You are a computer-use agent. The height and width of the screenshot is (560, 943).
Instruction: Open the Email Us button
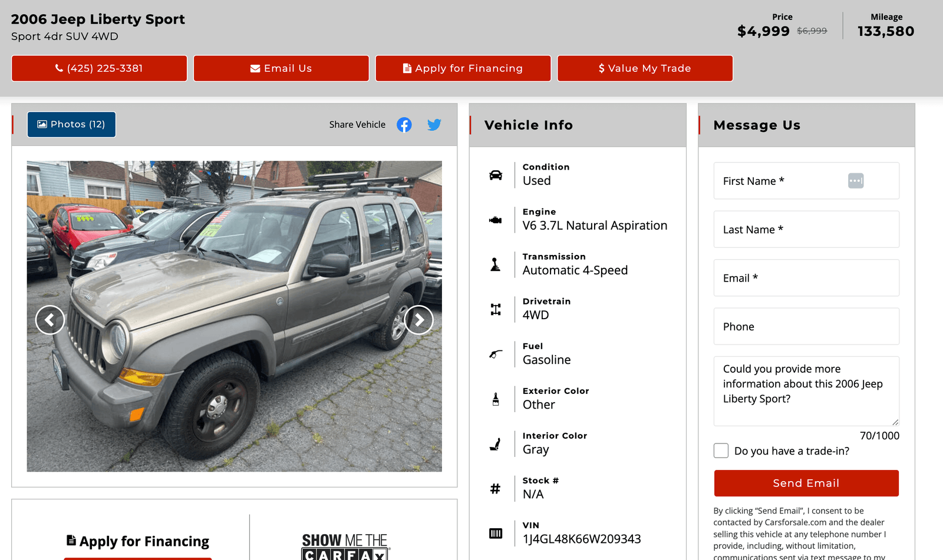(281, 68)
